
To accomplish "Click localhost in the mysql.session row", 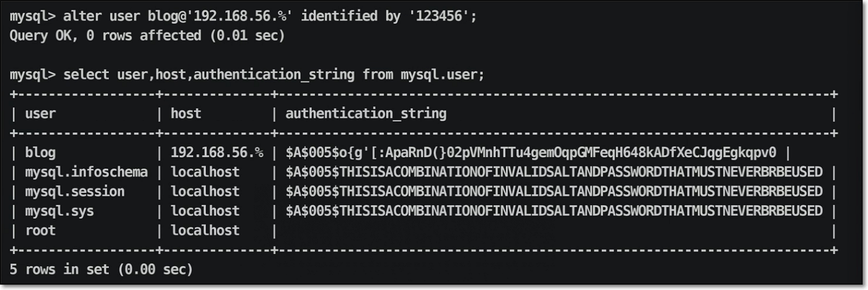I will tap(205, 191).
